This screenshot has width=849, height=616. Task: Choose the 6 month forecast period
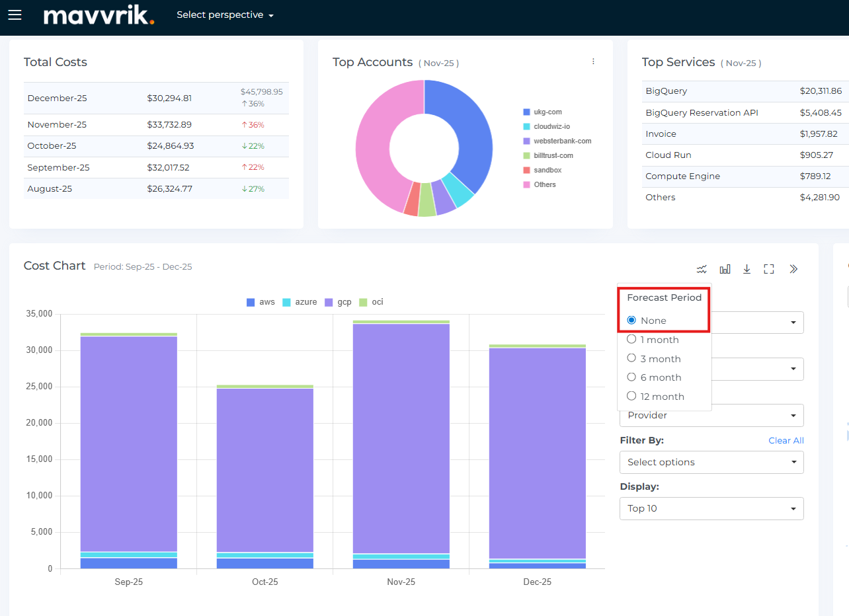(x=631, y=377)
